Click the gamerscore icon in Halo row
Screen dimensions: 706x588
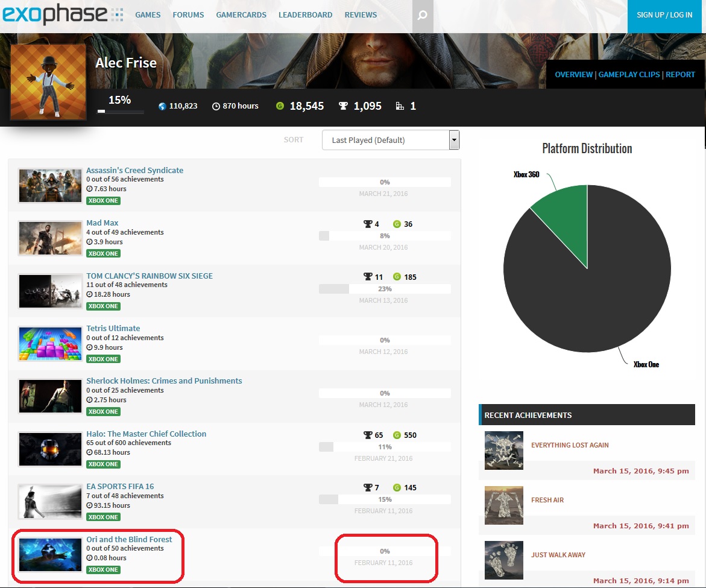pos(397,435)
